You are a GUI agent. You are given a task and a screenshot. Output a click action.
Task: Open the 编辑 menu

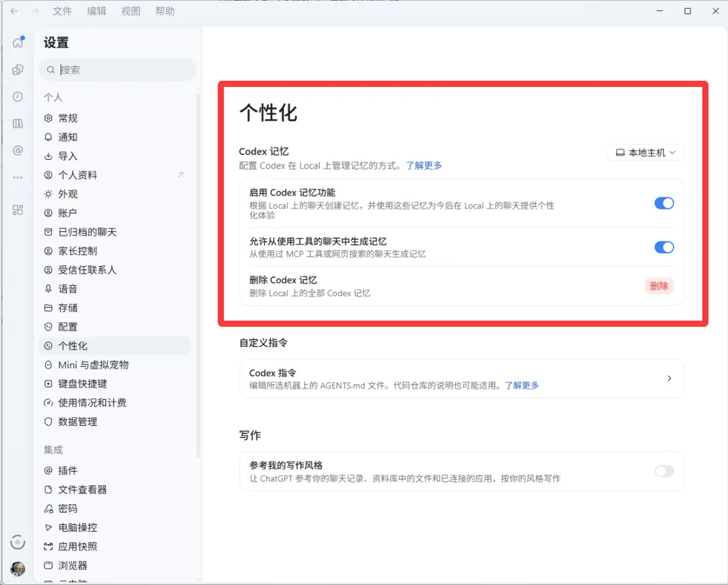(x=96, y=11)
